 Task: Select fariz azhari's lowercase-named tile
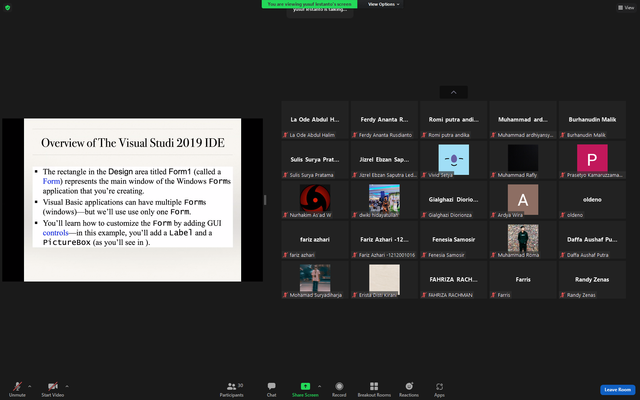(x=315, y=240)
